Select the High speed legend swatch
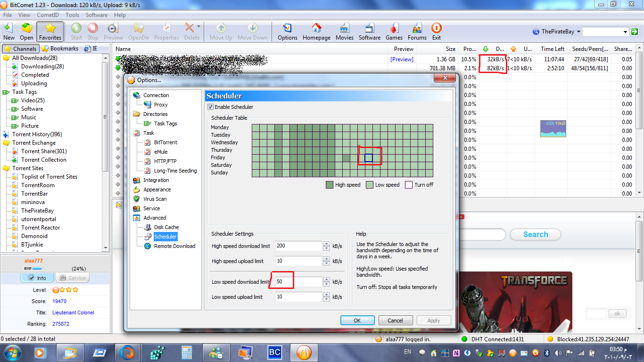This screenshot has height=362, width=644. pos(329,185)
